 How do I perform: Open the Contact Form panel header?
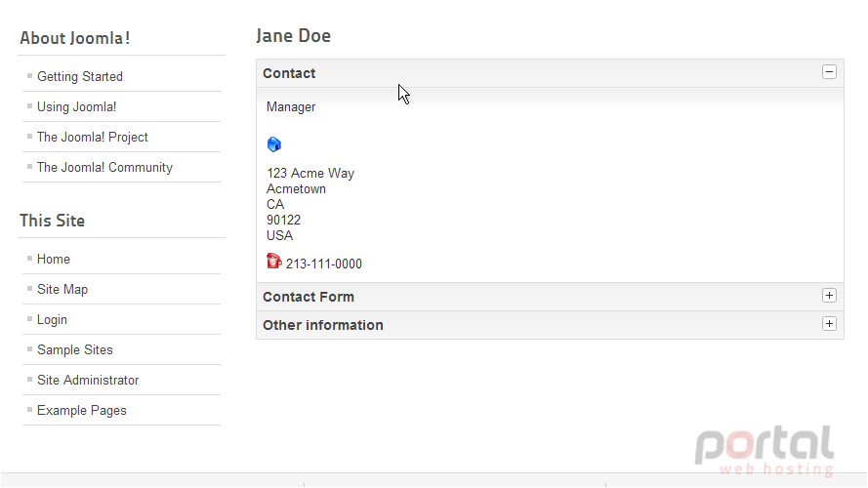(x=550, y=297)
